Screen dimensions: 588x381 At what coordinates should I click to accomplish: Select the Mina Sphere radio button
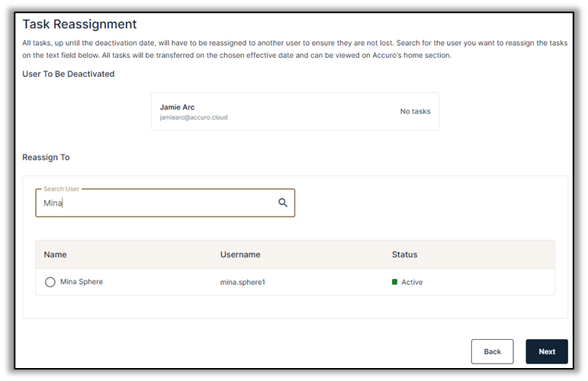[x=50, y=282]
